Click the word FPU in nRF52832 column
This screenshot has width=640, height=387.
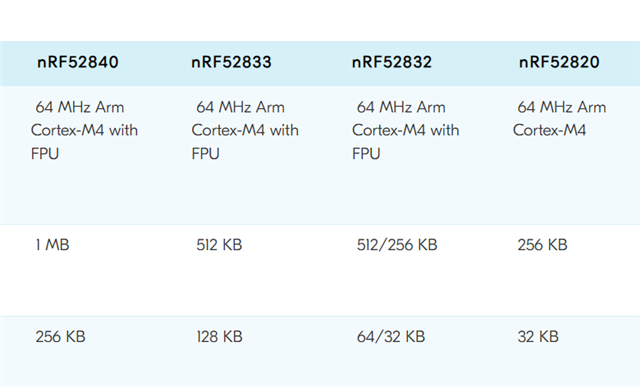[366, 154]
